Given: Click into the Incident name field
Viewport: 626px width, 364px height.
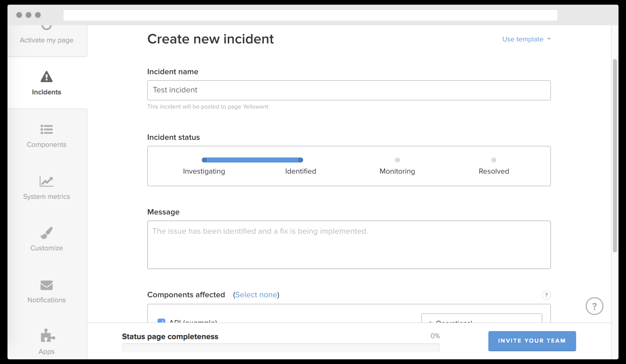Looking at the screenshot, I should 349,90.
